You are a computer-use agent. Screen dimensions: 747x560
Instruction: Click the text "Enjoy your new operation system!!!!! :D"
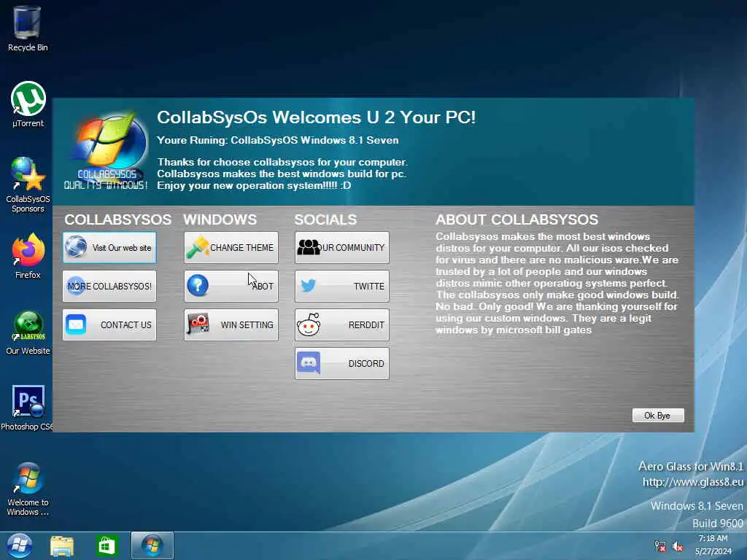coord(255,186)
